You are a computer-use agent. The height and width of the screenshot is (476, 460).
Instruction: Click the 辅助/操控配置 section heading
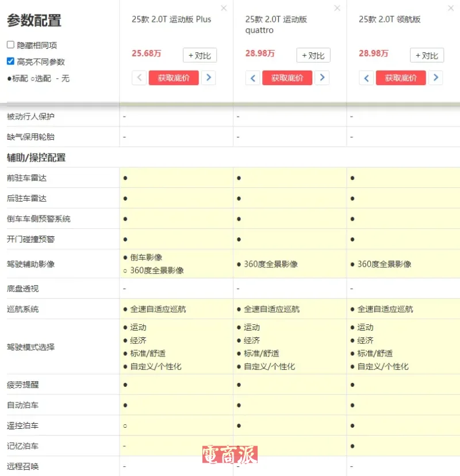[36, 158]
